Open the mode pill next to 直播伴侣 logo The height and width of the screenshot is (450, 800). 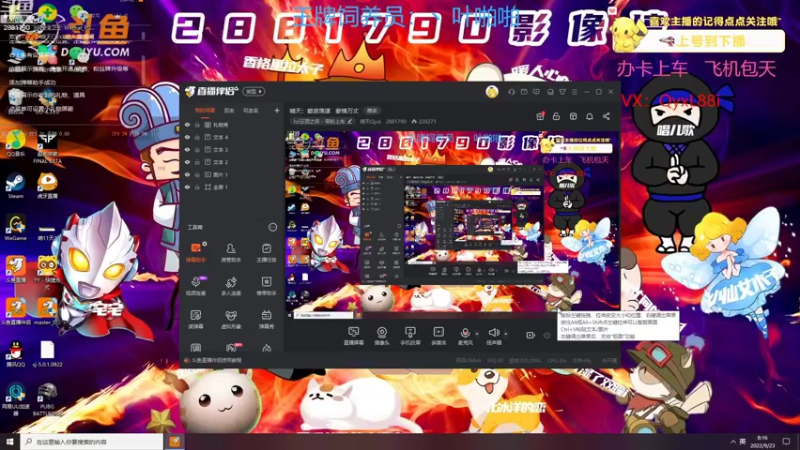tap(254, 92)
